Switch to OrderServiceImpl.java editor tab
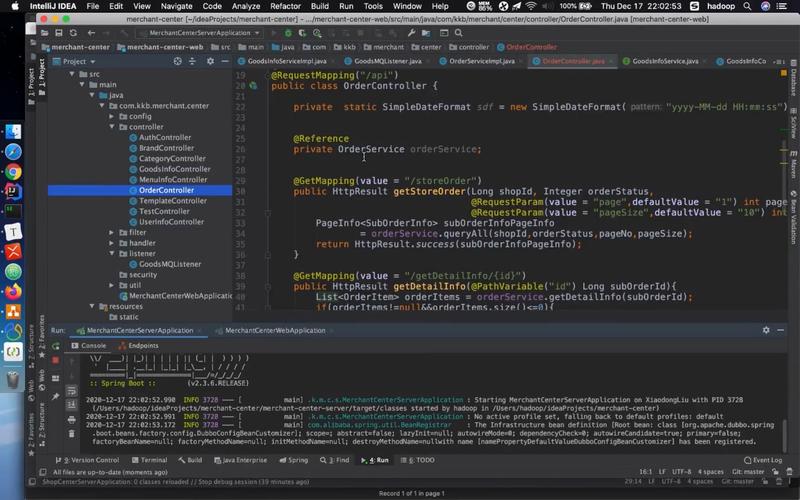 [x=482, y=61]
